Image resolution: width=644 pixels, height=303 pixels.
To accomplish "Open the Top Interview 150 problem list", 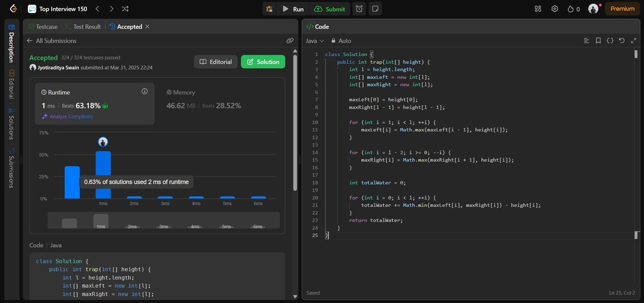I will tap(58, 9).
